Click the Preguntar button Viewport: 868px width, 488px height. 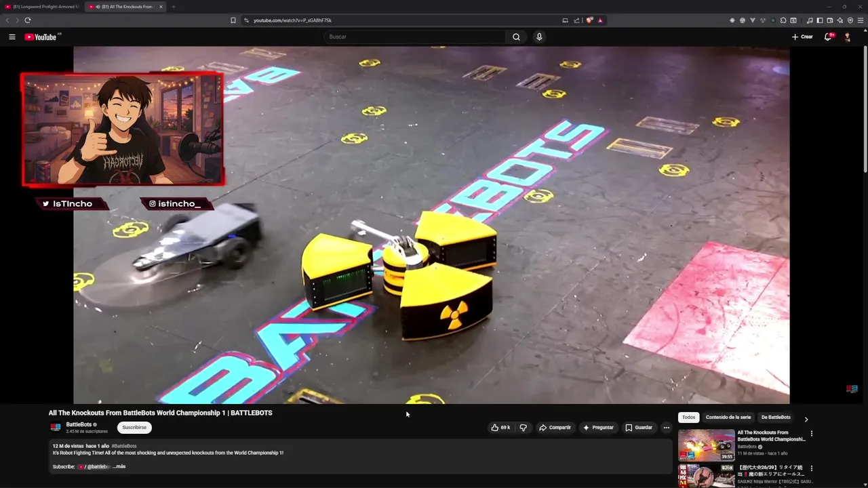597,428
